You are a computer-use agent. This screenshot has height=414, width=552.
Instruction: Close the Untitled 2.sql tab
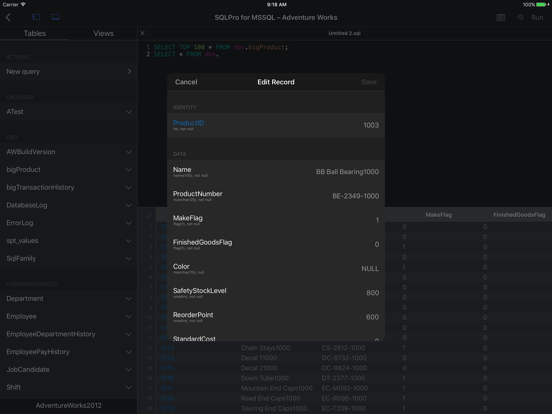[x=142, y=33]
